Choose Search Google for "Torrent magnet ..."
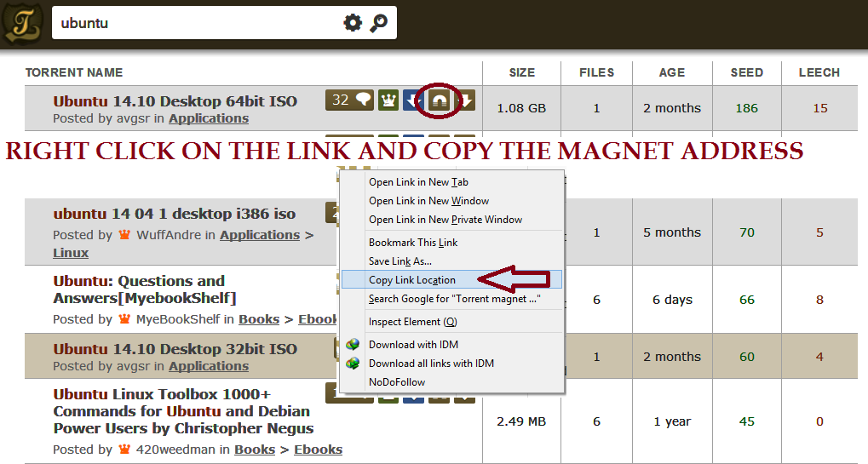The width and height of the screenshot is (868, 464). (x=455, y=299)
